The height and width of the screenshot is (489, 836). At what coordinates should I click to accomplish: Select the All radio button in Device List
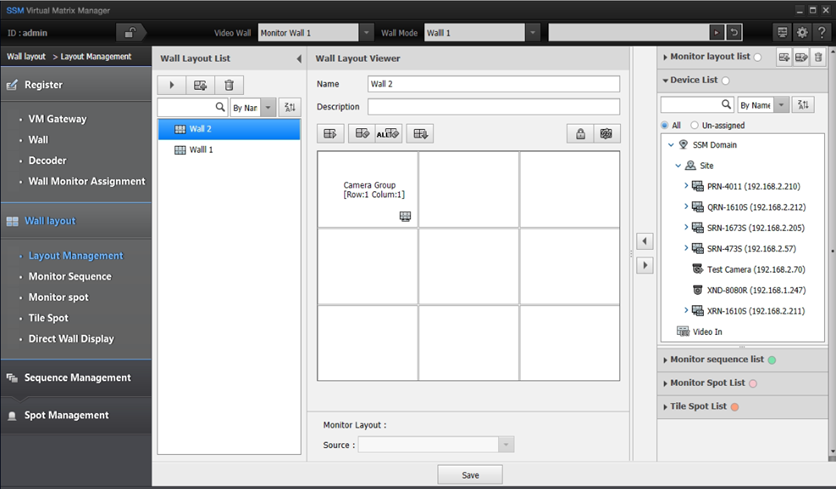click(x=664, y=125)
